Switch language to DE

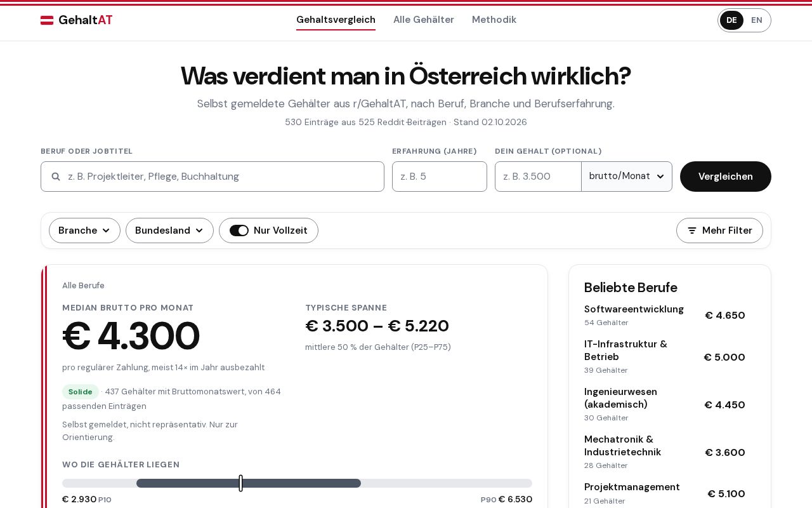pos(731,20)
